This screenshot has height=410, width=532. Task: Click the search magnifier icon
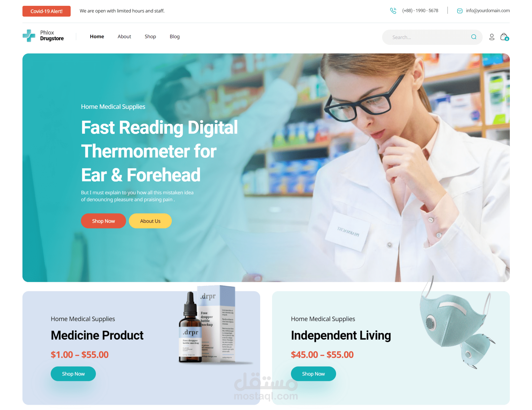point(474,37)
